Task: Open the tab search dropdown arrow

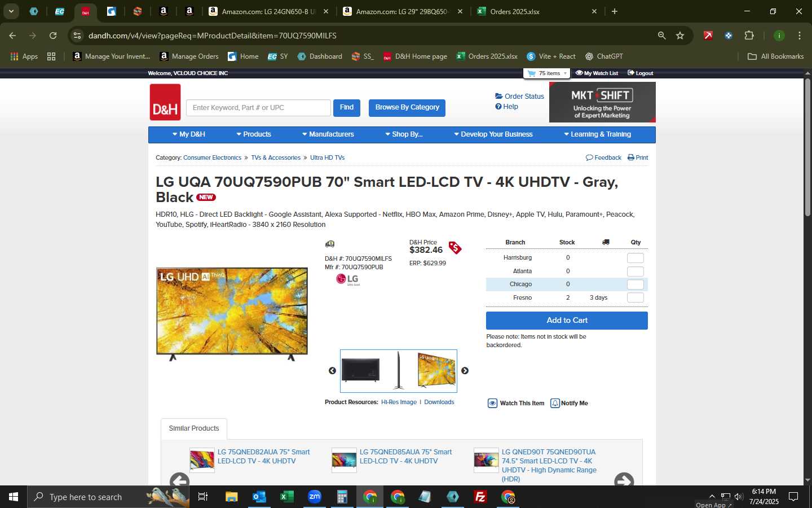Action: pyautogui.click(x=11, y=11)
